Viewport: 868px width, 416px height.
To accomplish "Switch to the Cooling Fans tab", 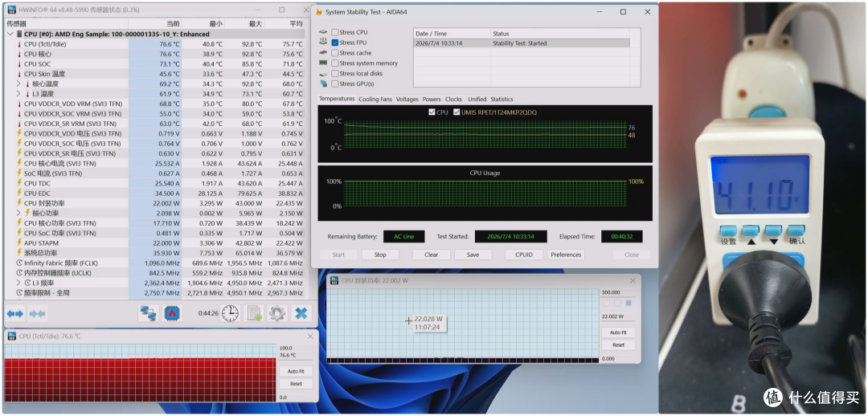I will pos(375,100).
